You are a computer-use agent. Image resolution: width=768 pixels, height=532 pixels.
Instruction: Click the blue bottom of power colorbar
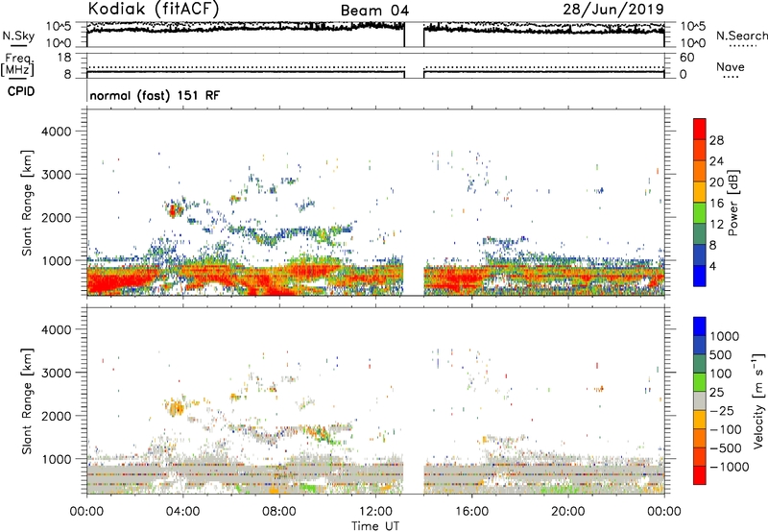[700, 276]
